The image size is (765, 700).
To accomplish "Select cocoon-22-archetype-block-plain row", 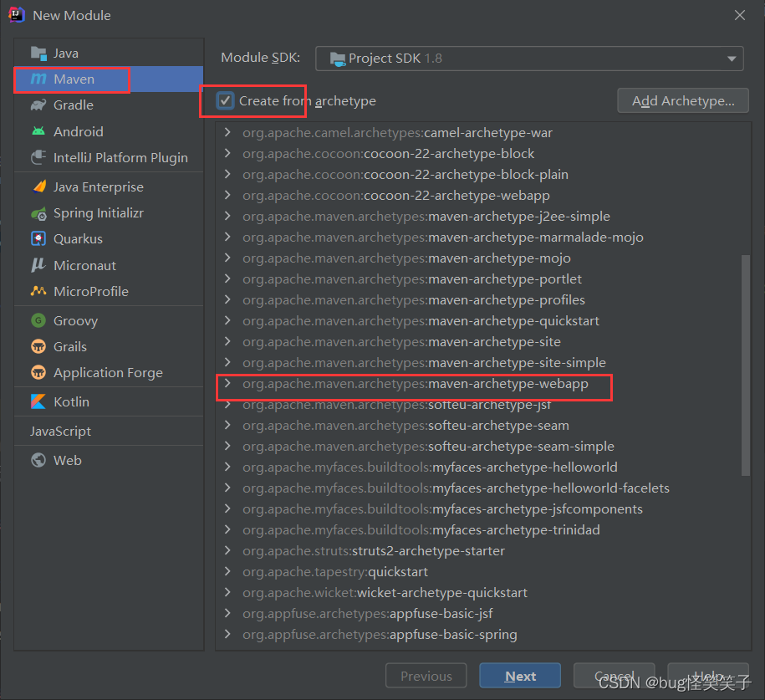I will (483, 175).
